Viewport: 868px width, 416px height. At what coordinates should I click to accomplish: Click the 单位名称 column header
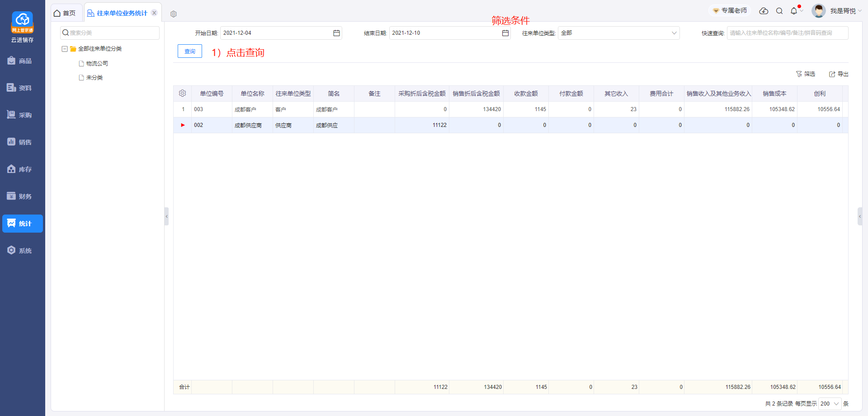tap(252, 93)
